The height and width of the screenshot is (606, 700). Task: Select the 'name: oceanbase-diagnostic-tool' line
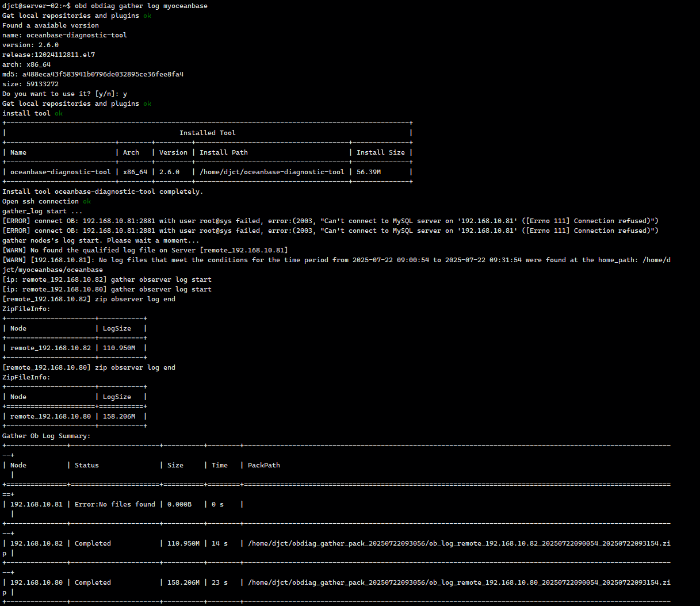64,35
